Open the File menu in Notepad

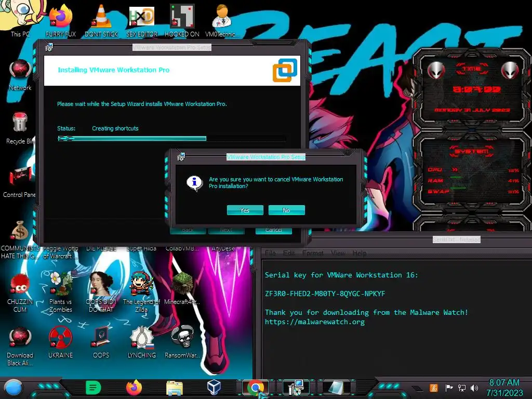coord(270,253)
